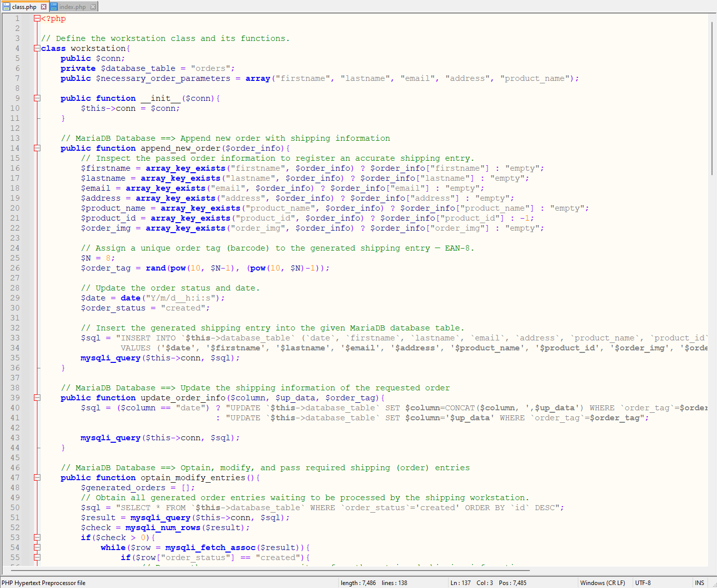
Task: Click line number 26 in the margin
Action: point(15,268)
